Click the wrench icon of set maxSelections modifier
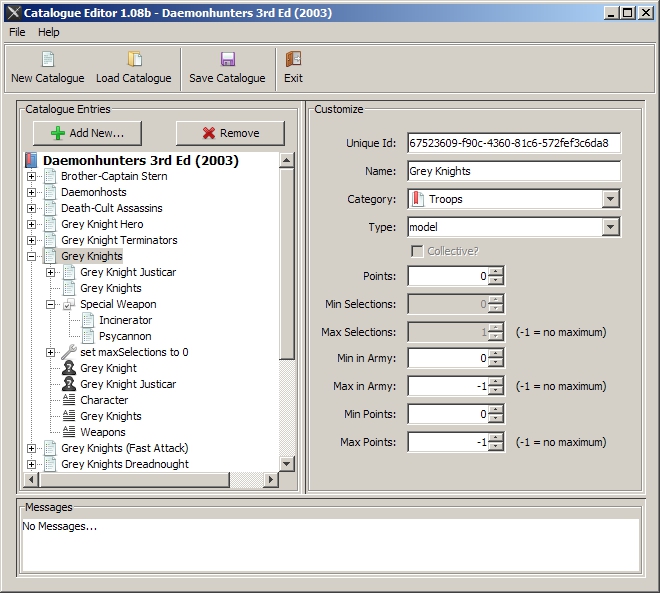The height and width of the screenshot is (593, 660). [x=69, y=352]
